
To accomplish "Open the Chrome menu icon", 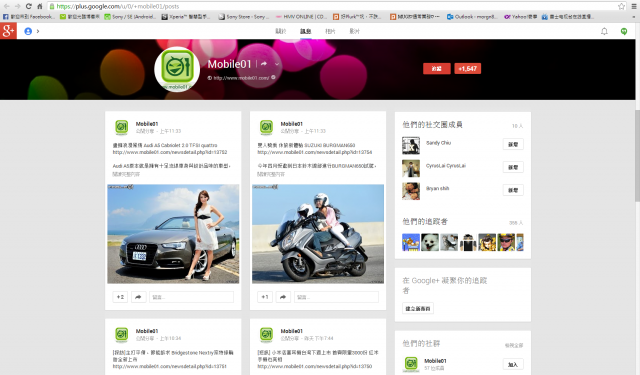I will (634, 6).
